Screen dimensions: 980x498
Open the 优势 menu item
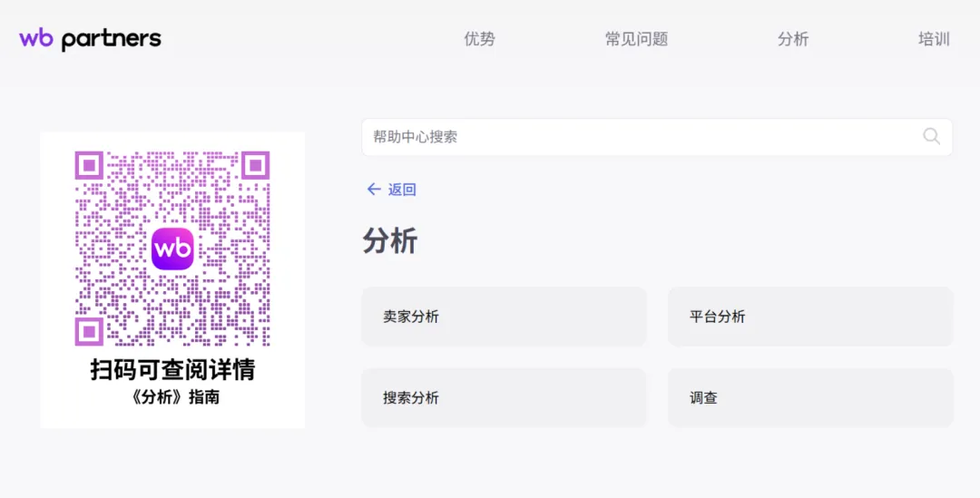coord(479,39)
